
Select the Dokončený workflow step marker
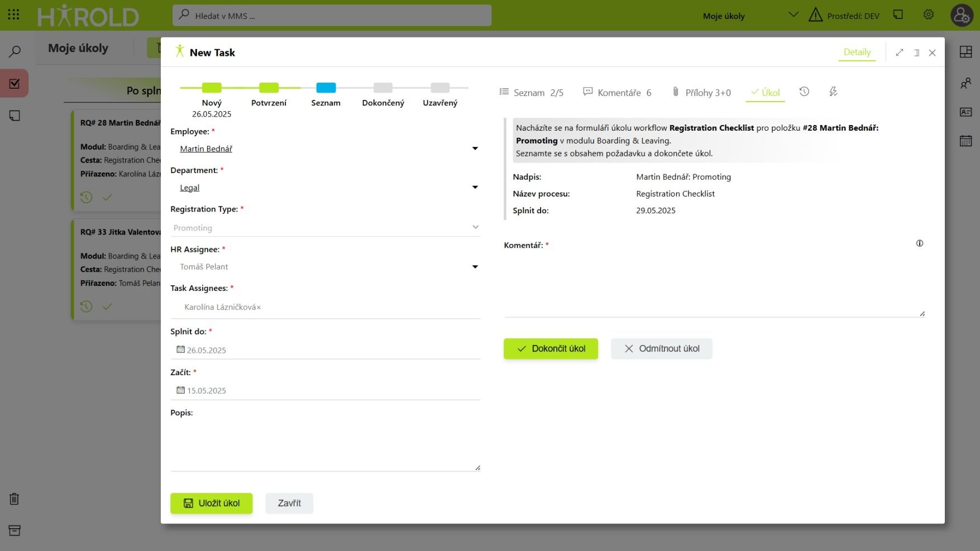pyautogui.click(x=383, y=88)
